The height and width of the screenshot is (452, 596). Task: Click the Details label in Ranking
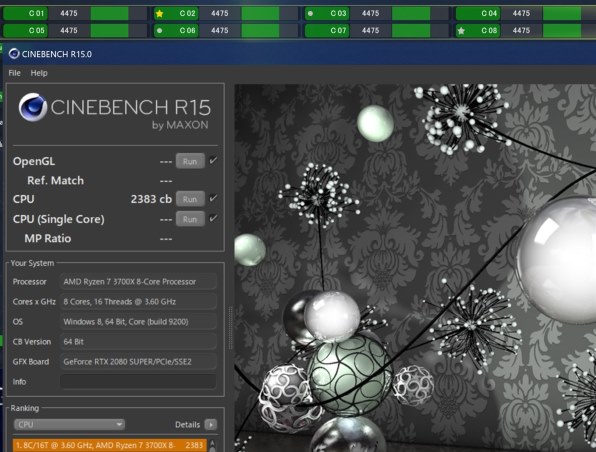click(x=187, y=425)
